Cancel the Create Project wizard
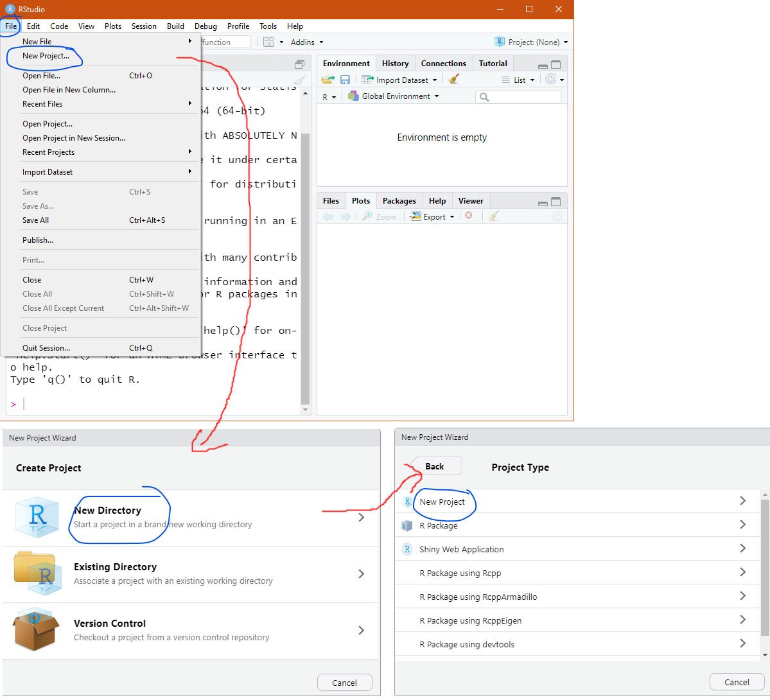Screen dimensions: 770x700 point(345,682)
